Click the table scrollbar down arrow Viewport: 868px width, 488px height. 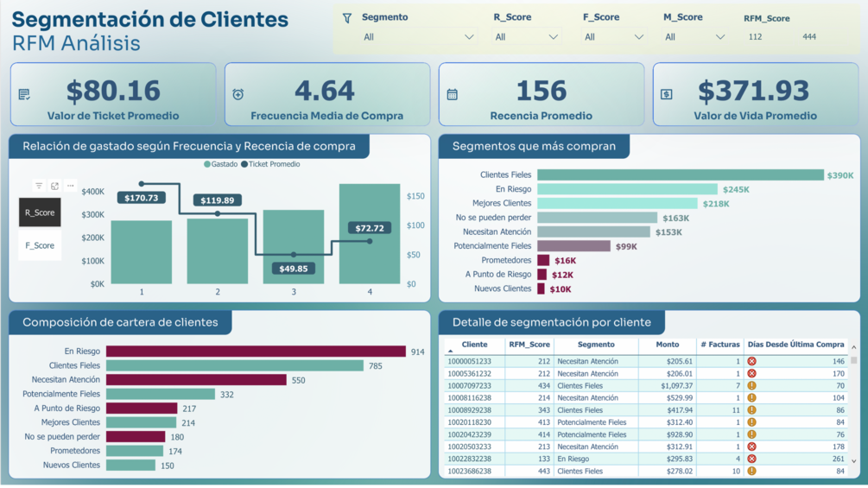853,461
